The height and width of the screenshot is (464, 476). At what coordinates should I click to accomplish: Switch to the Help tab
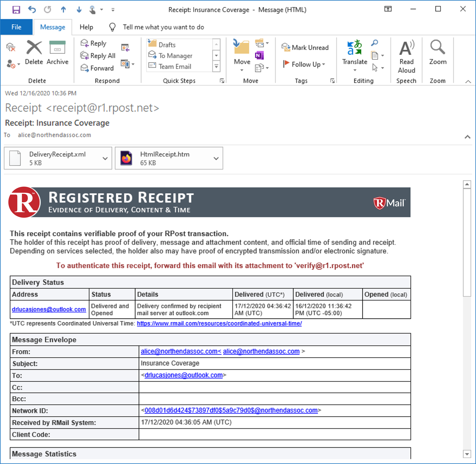86,27
